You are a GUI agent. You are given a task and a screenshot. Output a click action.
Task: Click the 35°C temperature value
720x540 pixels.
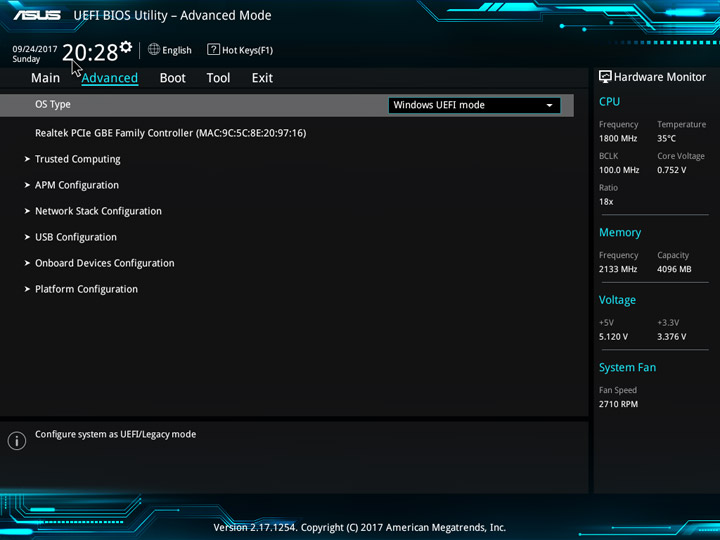(666, 138)
